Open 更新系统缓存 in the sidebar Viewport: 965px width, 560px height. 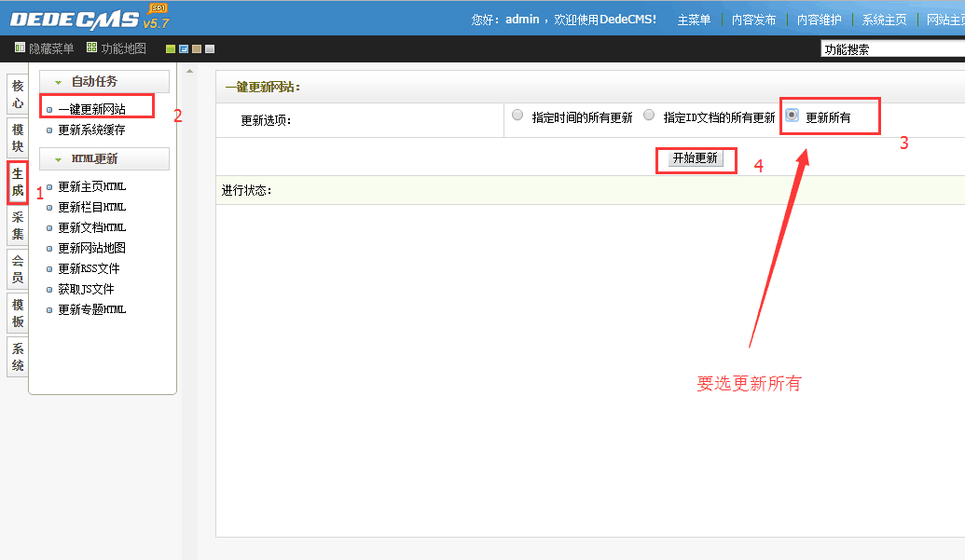pos(91,130)
